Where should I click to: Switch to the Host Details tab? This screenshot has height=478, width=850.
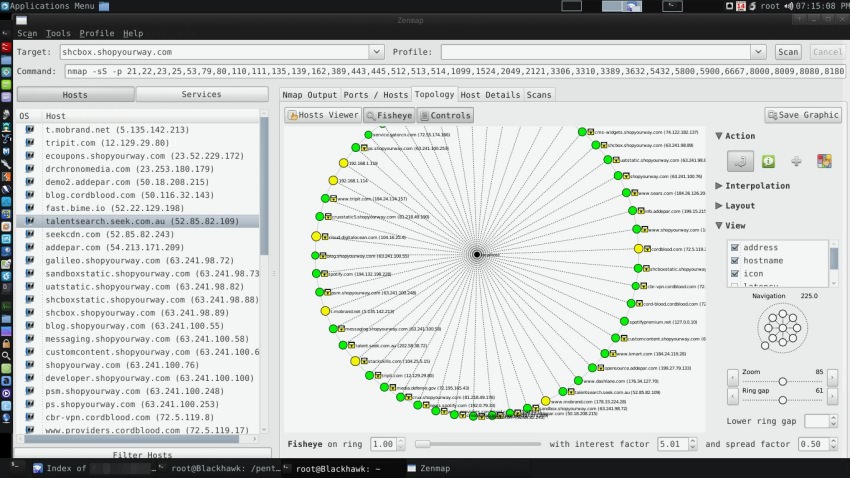click(489, 94)
